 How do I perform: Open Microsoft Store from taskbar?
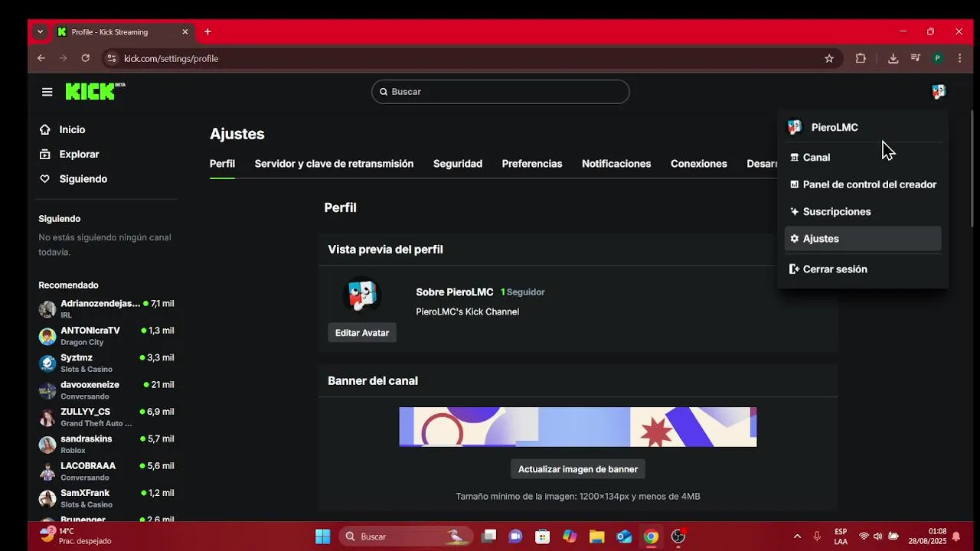[542, 536]
